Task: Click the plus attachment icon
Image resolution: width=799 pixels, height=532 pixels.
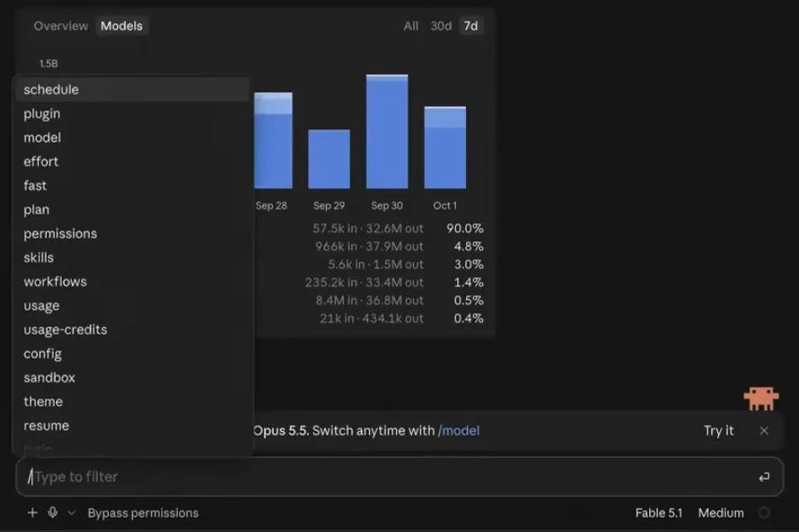Action: 32,512
